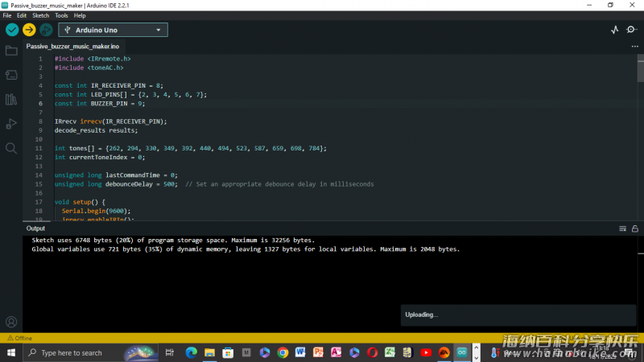Click the LED_PINS array declaration line

[x=130, y=94]
